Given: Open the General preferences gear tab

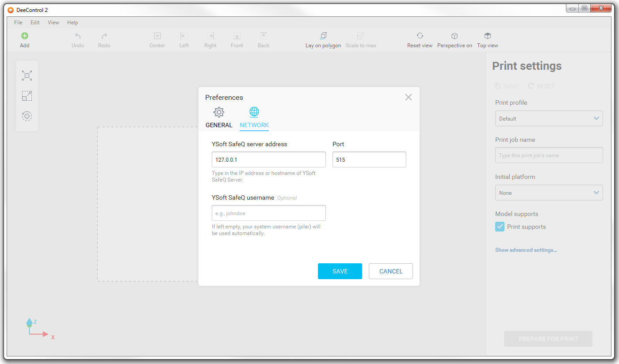Looking at the screenshot, I should tap(219, 112).
